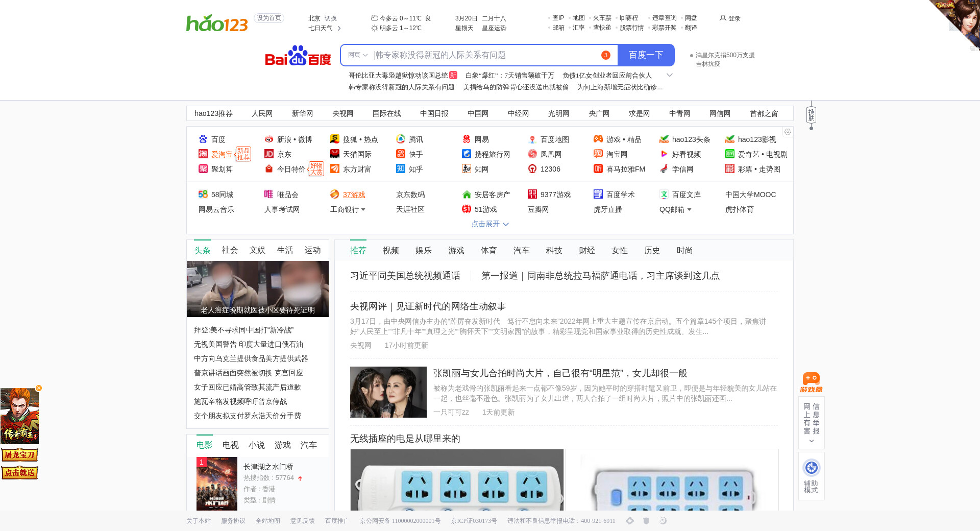Select the 社会 news tab
Viewport: 980px width, 531px height.
pos(229,250)
